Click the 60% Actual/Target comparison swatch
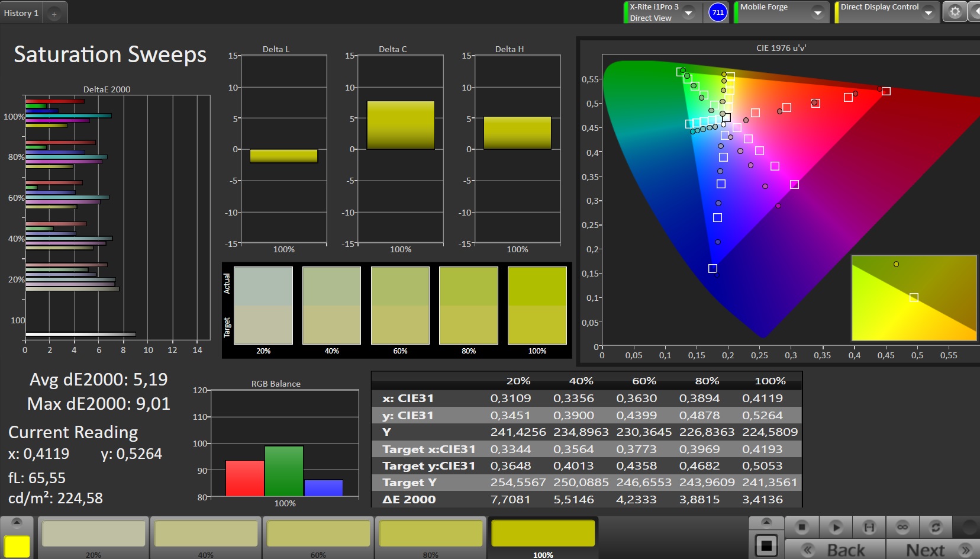The height and width of the screenshot is (559, 980). [400, 306]
